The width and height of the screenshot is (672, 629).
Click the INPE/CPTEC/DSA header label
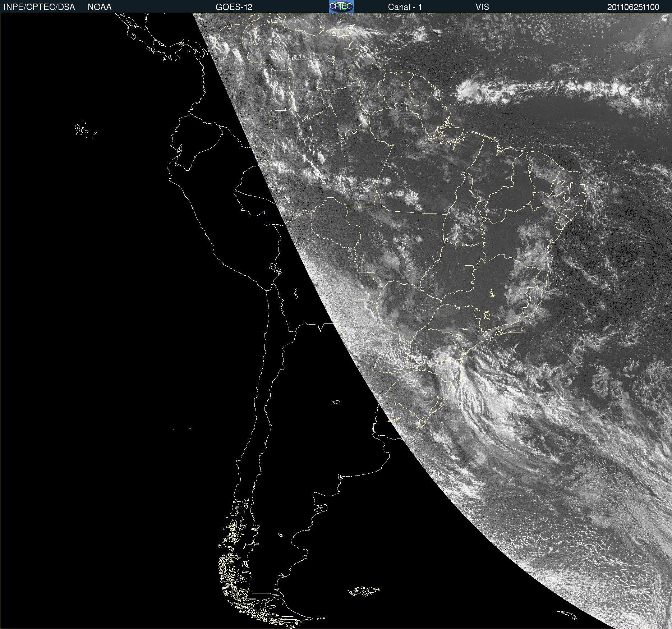pos(39,7)
